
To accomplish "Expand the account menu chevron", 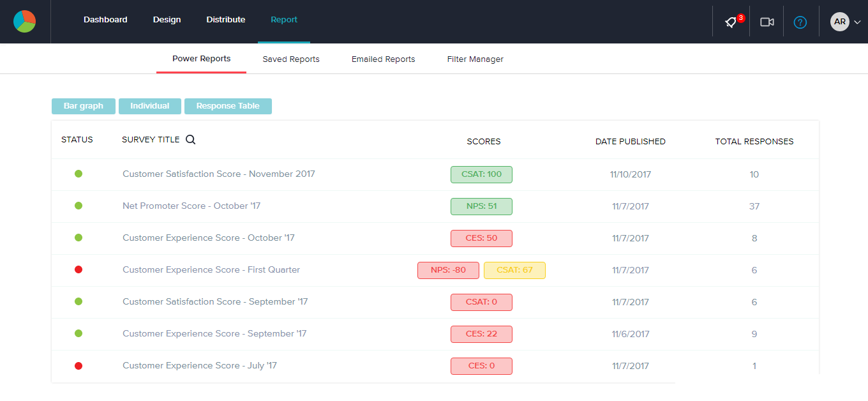I will pos(857,22).
